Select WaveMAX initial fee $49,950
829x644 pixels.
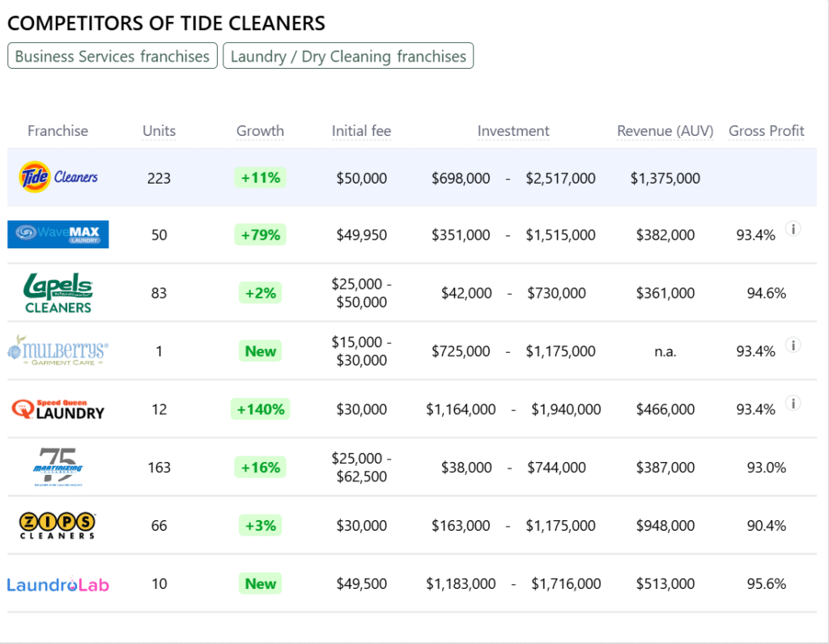tap(362, 235)
